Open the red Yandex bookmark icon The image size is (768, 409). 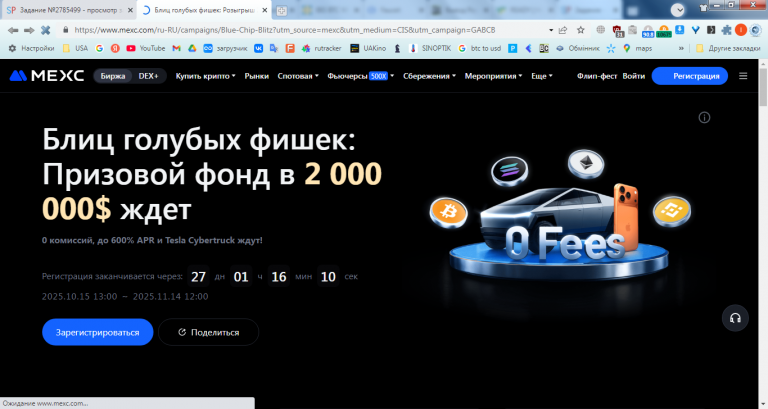tap(115, 48)
